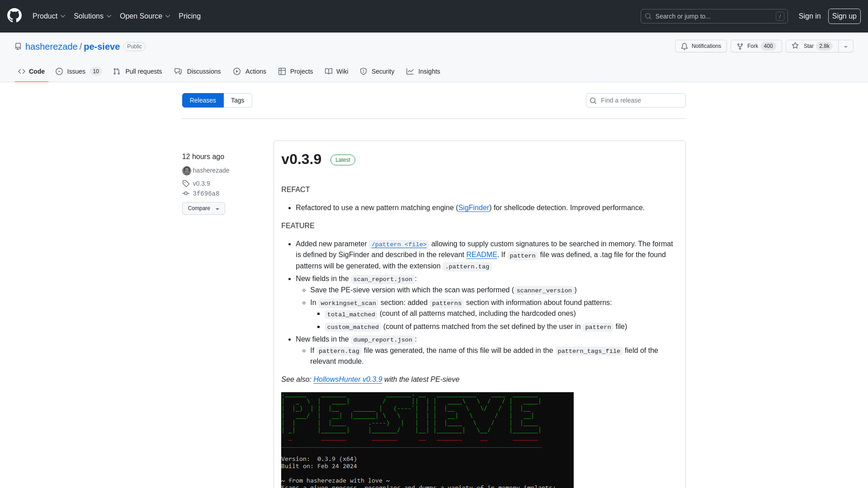Open commit 3f696a8
This screenshot has height=488, width=868.
206,193
